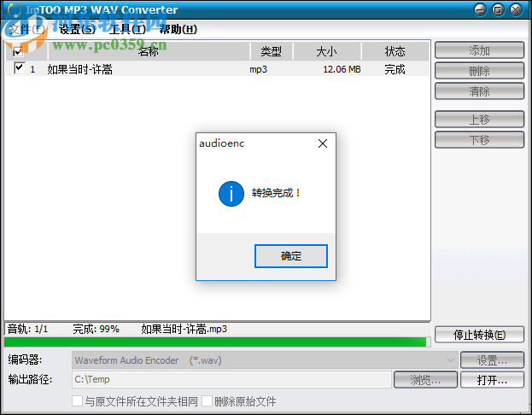Screen dimensions: 532x415
Task: Open the 工具(T) menu
Action: pyautogui.click(x=127, y=30)
